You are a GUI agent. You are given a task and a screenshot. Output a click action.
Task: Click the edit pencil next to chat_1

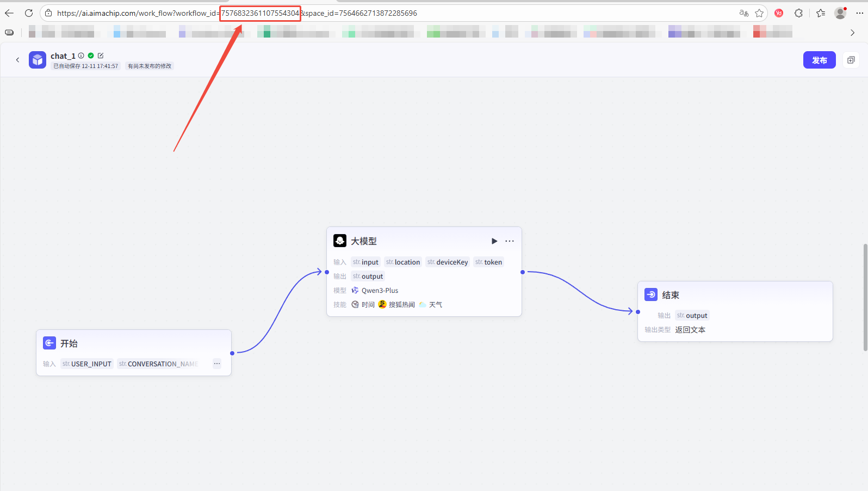coord(101,56)
